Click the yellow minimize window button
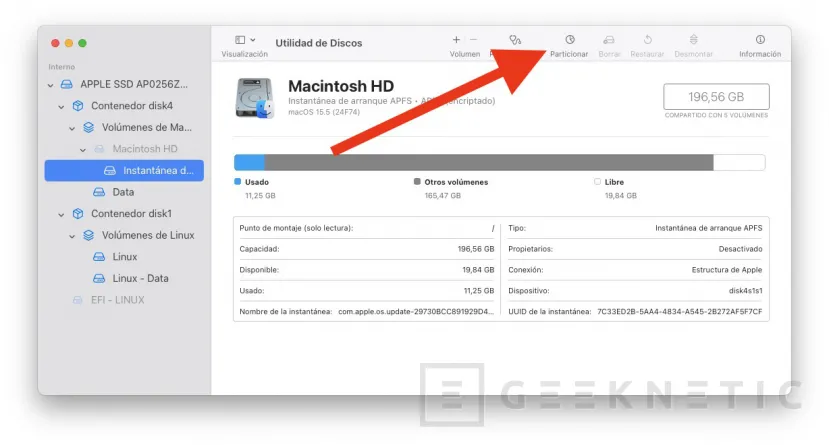The width and height of the screenshot is (829, 445). 69,43
